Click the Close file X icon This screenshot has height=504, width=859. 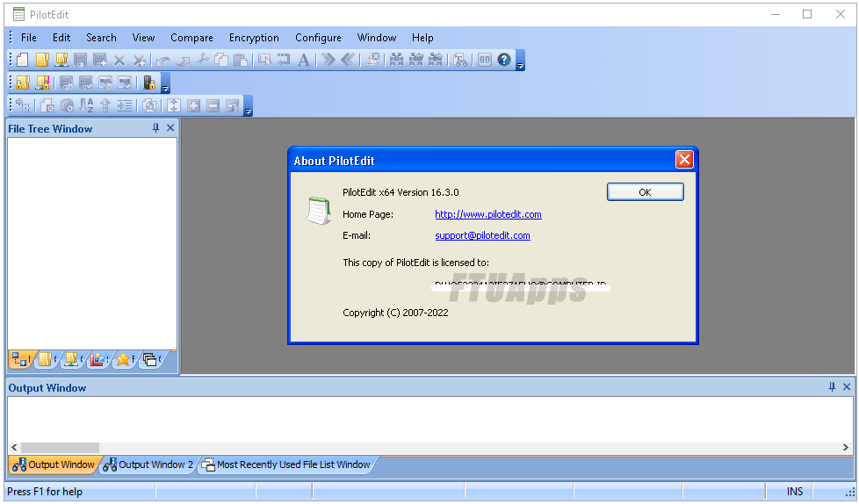click(119, 61)
